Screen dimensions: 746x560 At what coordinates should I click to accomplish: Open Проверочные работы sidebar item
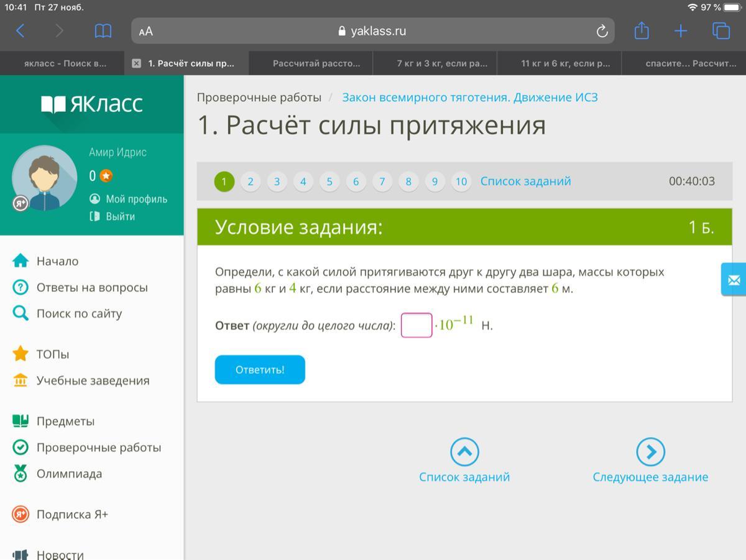98,448
